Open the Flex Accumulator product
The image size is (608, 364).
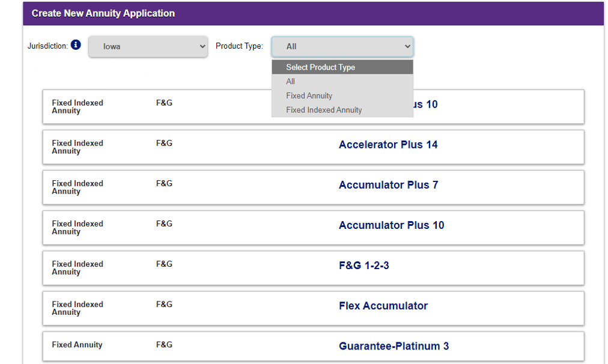point(383,305)
